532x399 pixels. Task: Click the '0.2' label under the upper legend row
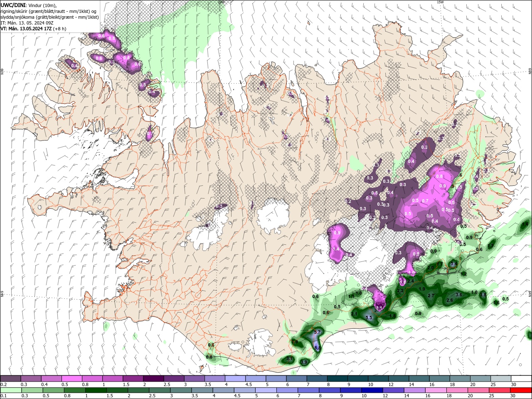3,384
